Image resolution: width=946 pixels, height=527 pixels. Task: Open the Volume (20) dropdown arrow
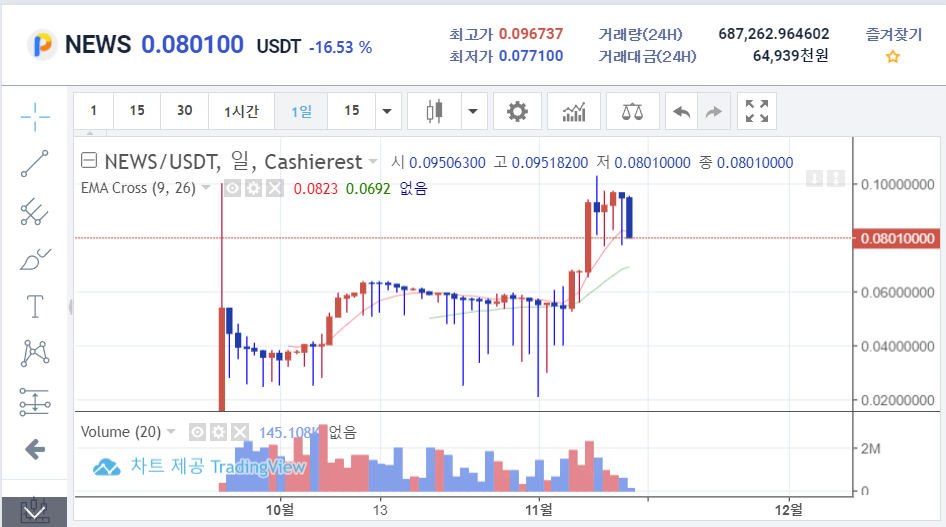pos(171,432)
